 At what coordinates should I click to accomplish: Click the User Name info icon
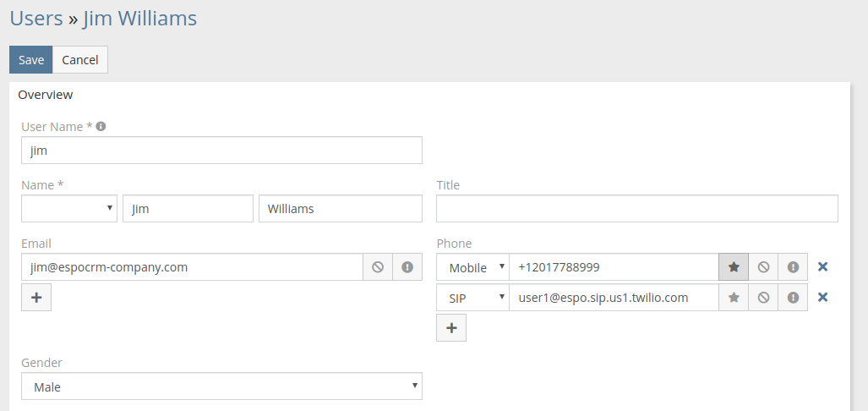pos(101,126)
